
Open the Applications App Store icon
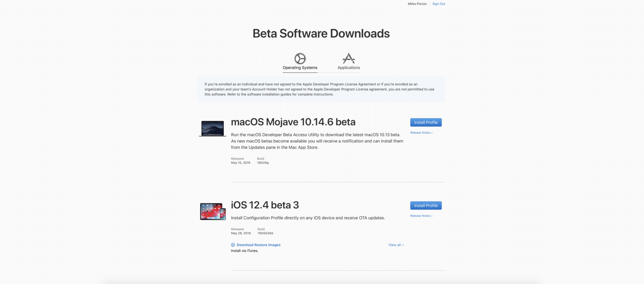point(349,58)
